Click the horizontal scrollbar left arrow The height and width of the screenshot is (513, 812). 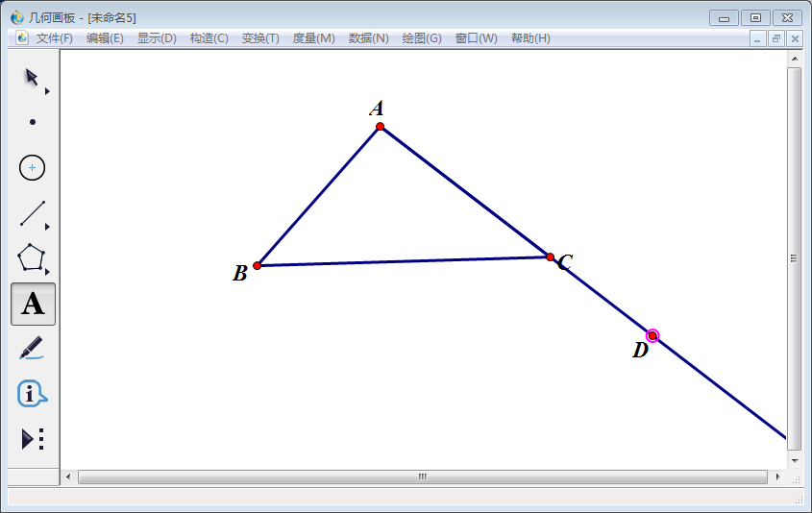click(68, 476)
